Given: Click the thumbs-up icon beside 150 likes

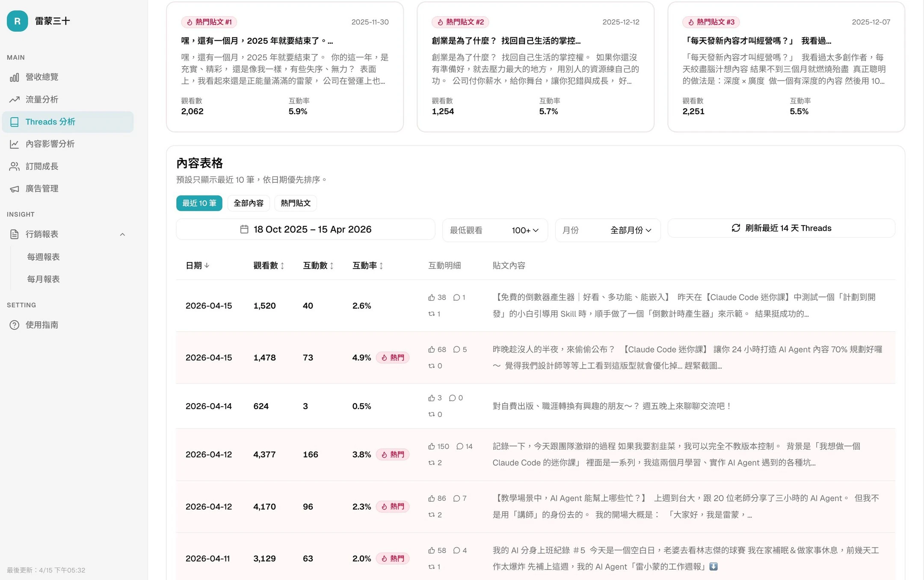Looking at the screenshot, I should tap(431, 446).
